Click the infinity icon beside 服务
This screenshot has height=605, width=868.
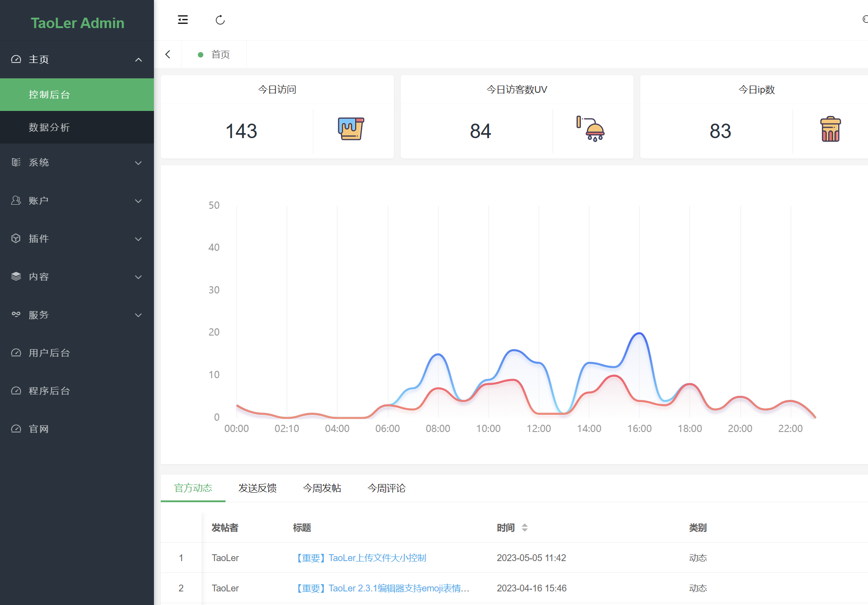[x=16, y=314]
